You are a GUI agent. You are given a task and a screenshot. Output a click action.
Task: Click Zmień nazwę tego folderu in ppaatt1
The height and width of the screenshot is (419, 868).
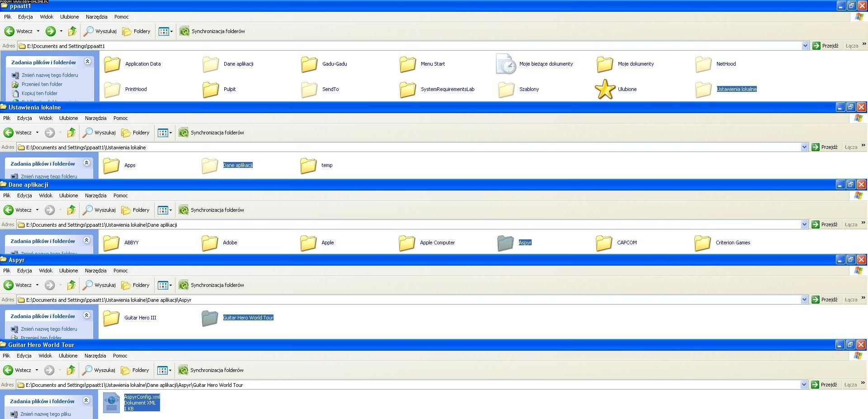point(45,75)
